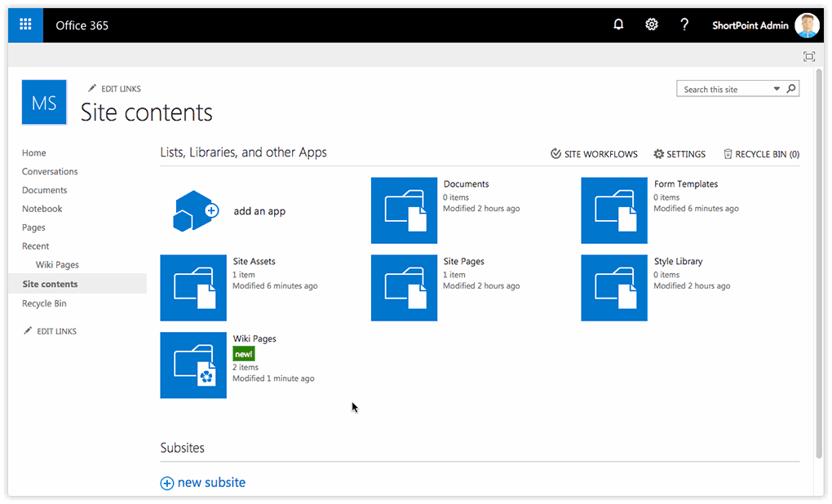832x504 pixels.
Task: Select Site contents in left navigation
Action: click(77, 284)
